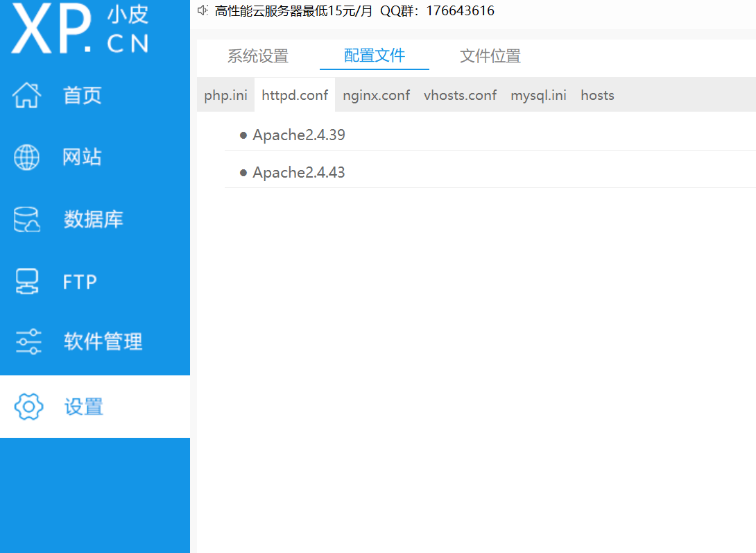The image size is (756, 553).
Task: Click the home house icon in sidebar
Action: (x=26, y=95)
